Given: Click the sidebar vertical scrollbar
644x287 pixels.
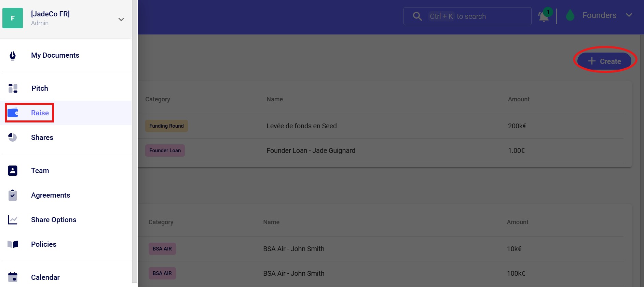Looking at the screenshot, I should click(135, 143).
